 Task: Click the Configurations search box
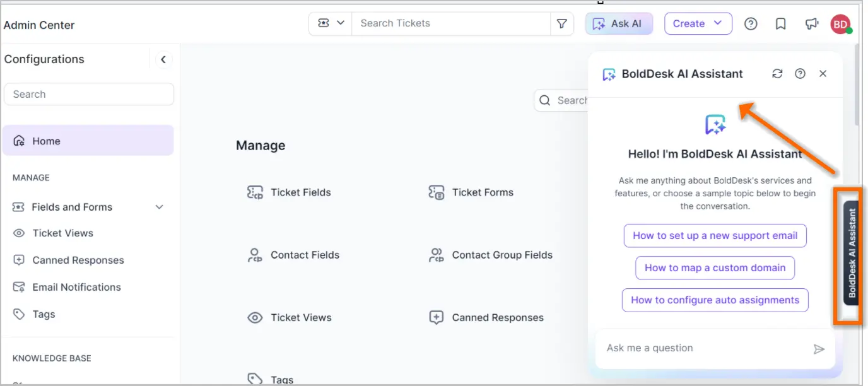pos(89,94)
